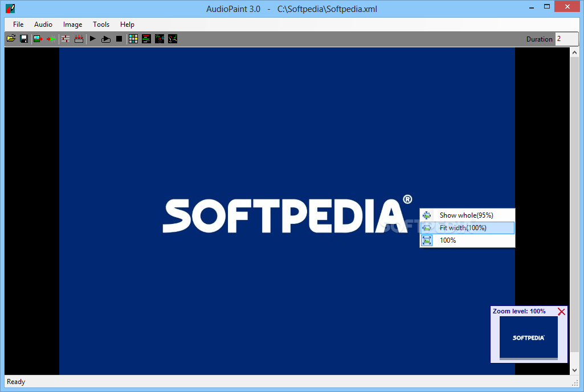The width and height of the screenshot is (584, 392).
Task: Close the AudioPaint window
Action: click(x=567, y=7)
